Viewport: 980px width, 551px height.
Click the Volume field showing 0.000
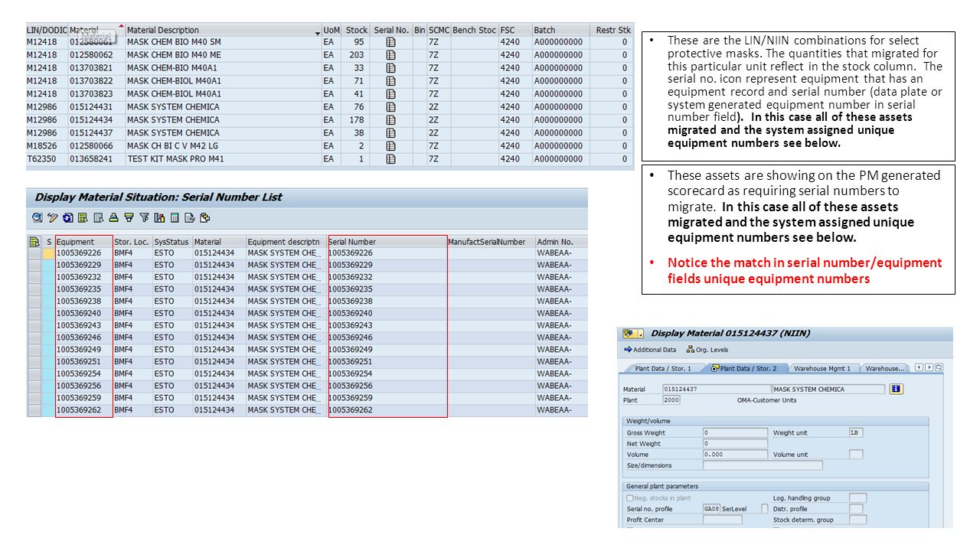[x=735, y=455]
